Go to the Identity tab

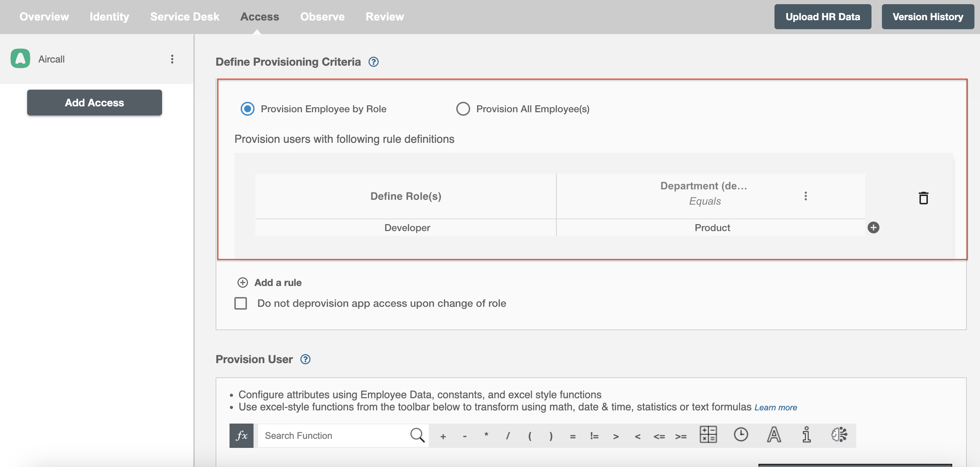click(x=109, y=17)
